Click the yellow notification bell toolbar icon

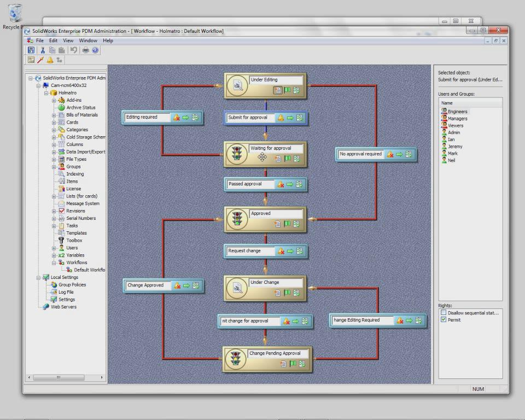pyautogui.click(x=50, y=60)
